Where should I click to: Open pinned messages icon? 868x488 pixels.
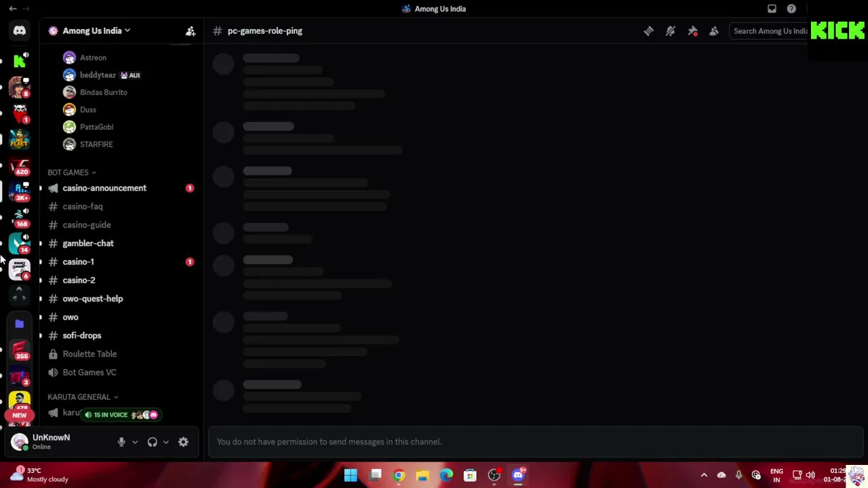pyautogui.click(x=692, y=30)
